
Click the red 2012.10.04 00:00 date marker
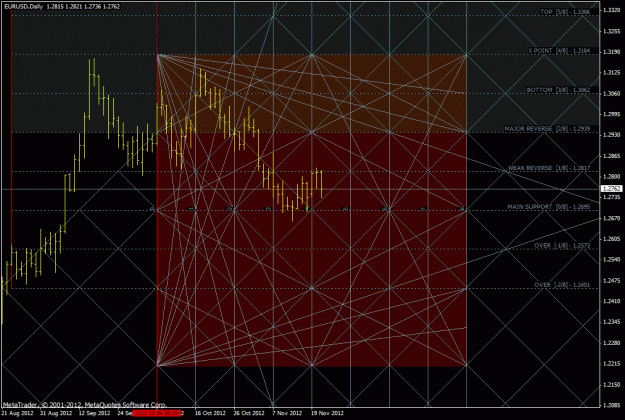(x=157, y=413)
